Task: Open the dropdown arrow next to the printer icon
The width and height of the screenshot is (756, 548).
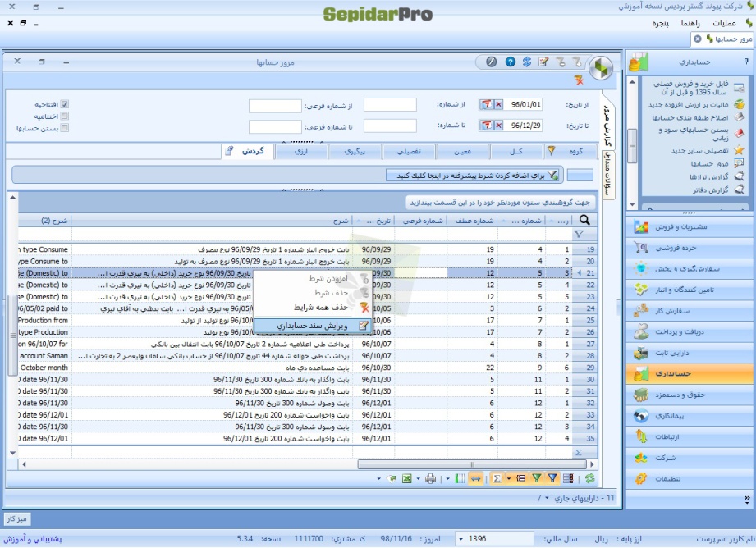Action: 418,478
